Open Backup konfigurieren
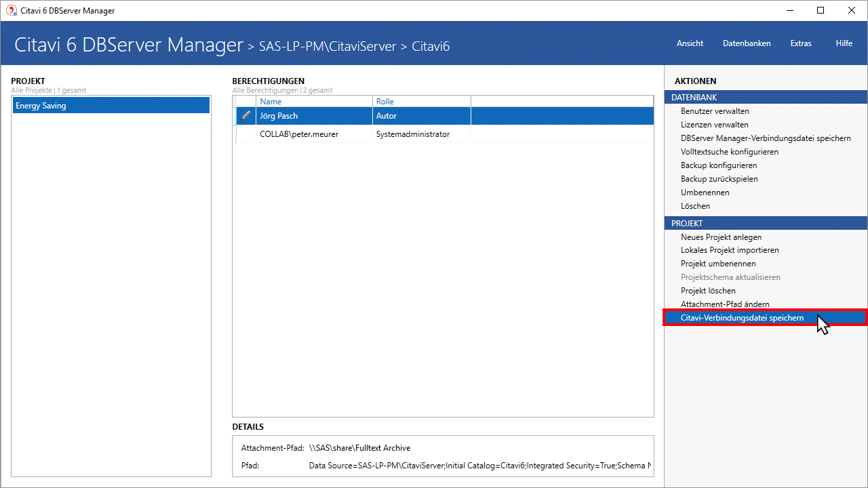The height and width of the screenshot is (488, 868). [719, 165]
